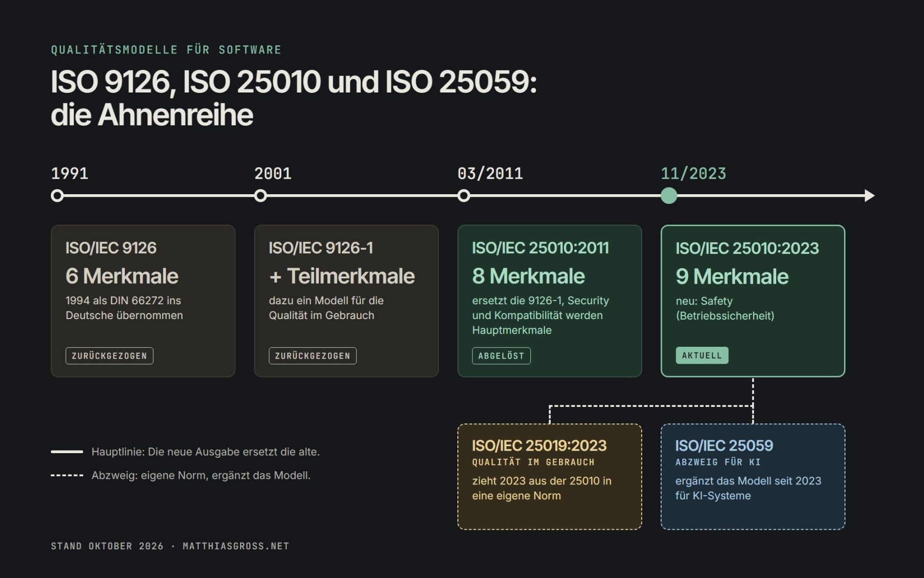Click the arrowhead ending the timeline
The image size is (924, 578).
[x=870, y=196]
